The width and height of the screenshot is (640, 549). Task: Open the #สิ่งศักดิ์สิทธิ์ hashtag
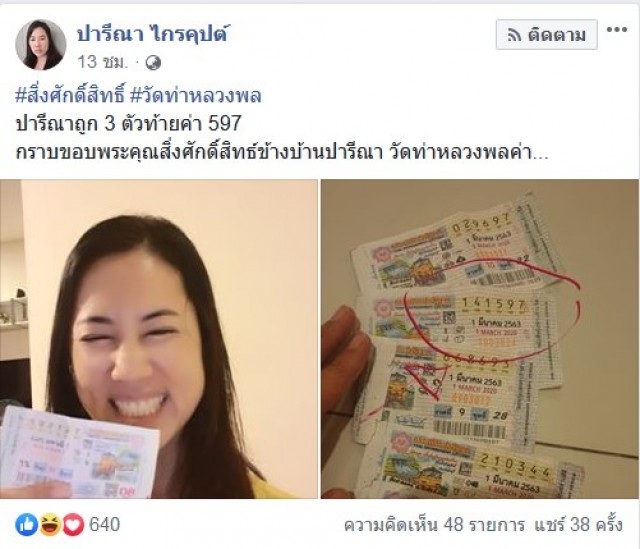tap(69, 96)
